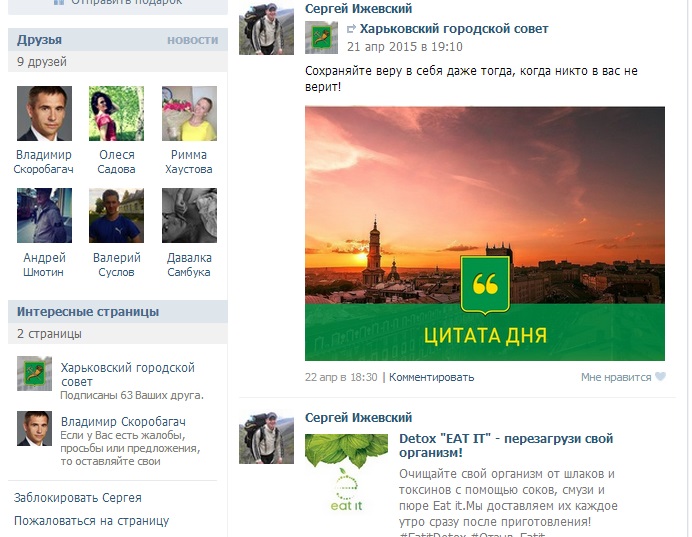Open Валерий Суслов name link
Viewport: 692px width, 537px height.
point(117,265)
